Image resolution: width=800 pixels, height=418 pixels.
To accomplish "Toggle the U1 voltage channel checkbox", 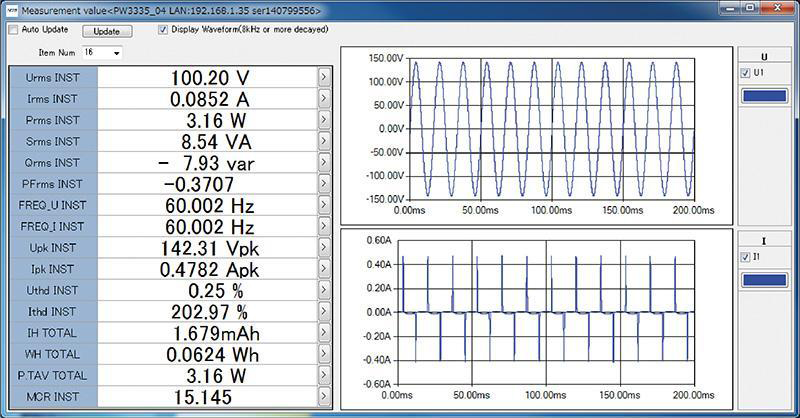I will (746, 74).
